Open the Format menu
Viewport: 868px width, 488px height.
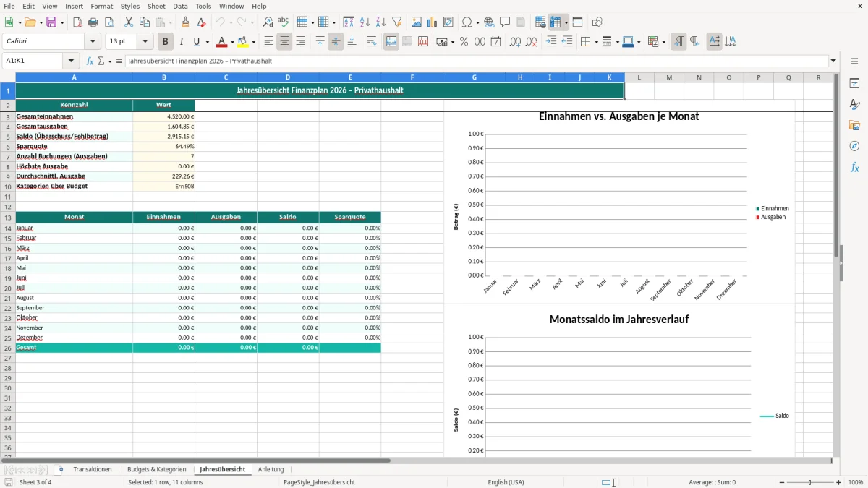coord(101,6)
